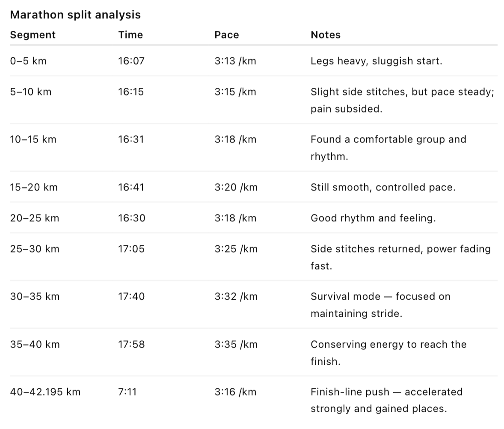Click the "Legs heavy, sluggish start" note
This screenshot has height=429, width=504.
pyautogui.click(x=377, y=61)
